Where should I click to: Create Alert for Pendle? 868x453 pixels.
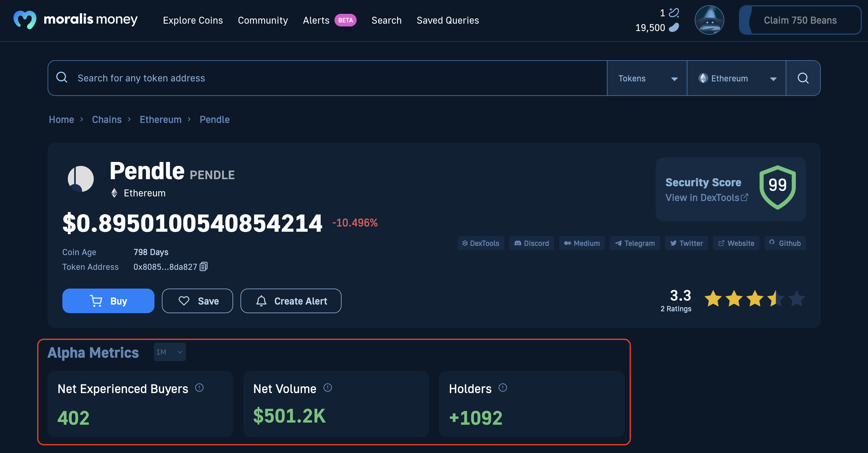tap(291, 301)
